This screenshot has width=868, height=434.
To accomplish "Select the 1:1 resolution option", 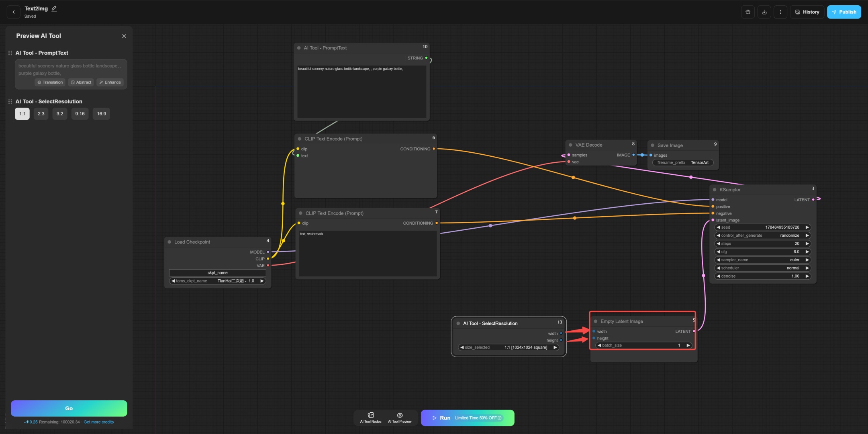I will (22, 114).
